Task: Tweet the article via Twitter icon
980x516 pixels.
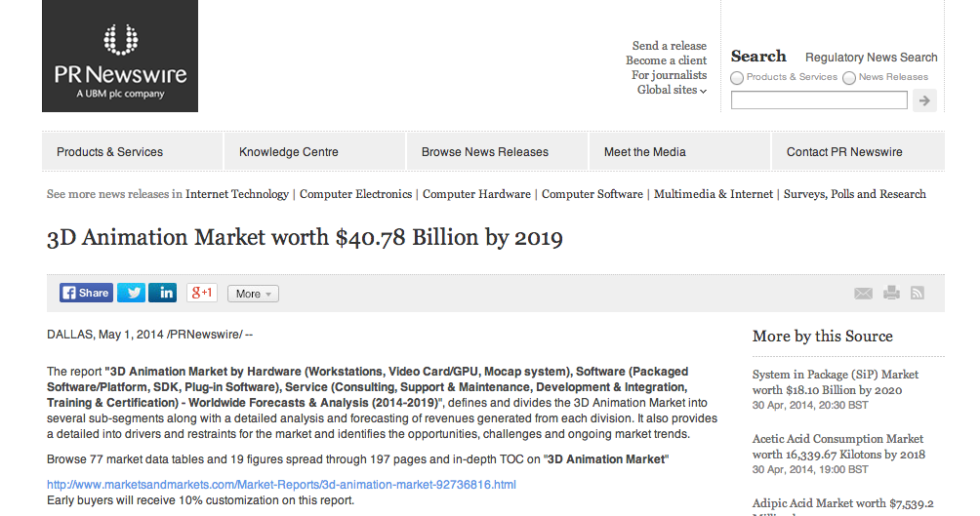Action: coord(131,293)
